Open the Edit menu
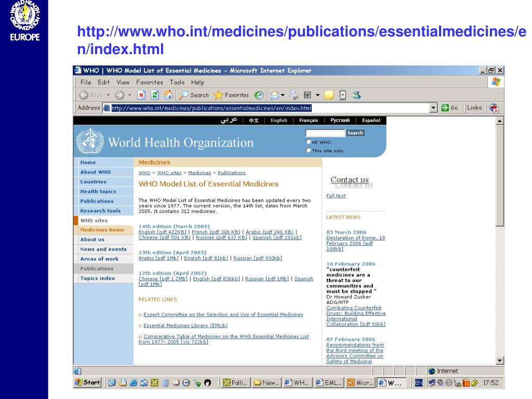Image resolution: width=532 pixels, height=399 pixels. tap(104, 83)
